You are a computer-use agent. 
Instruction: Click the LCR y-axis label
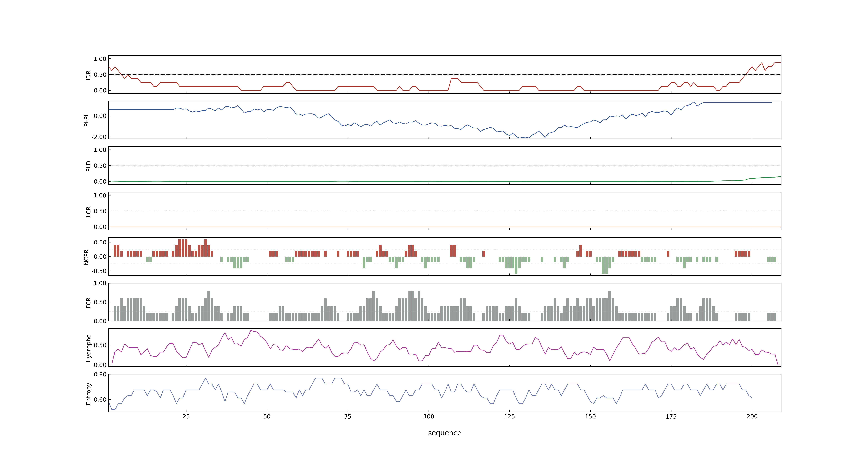tap(88, 211)
